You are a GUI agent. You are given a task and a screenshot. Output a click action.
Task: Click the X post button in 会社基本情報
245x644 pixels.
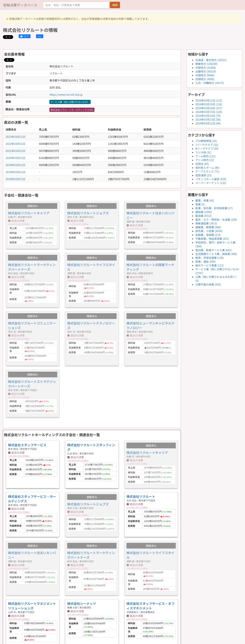click(x=9, y=60)
